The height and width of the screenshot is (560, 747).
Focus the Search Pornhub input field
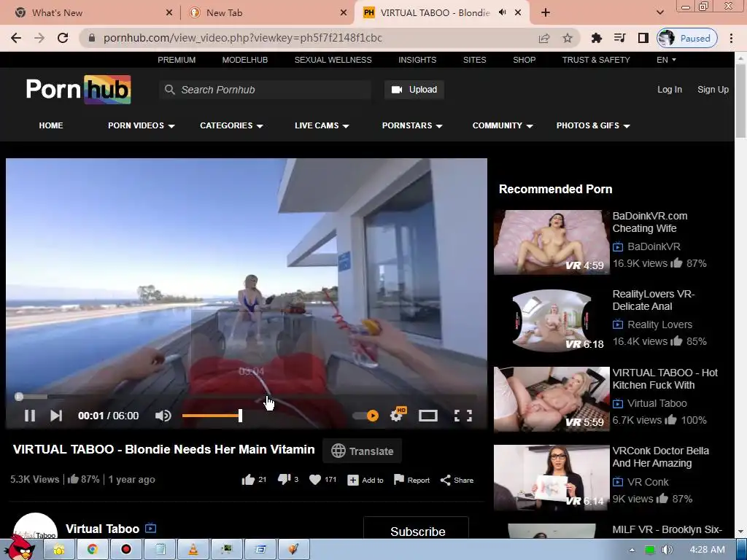265,90
